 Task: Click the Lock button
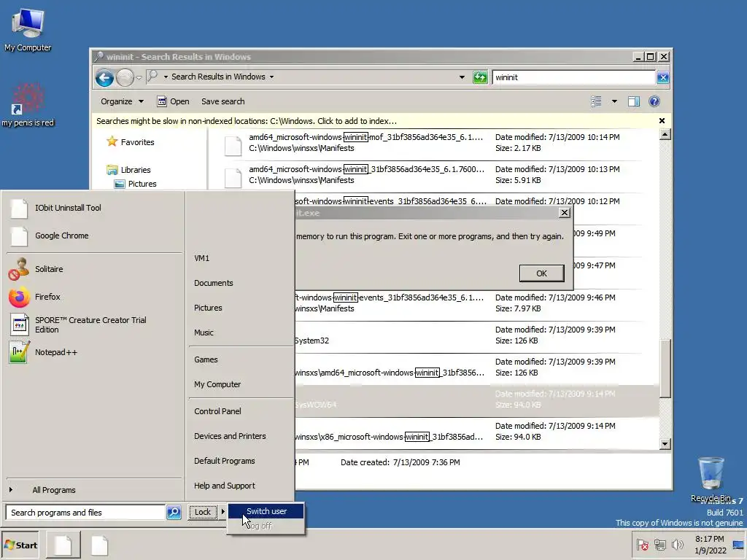(203, 512)
